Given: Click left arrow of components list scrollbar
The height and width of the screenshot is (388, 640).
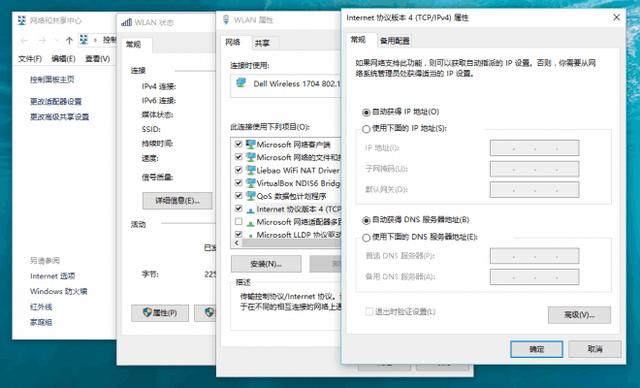Looking at the screenshot, I should click(x=237, y=243).
